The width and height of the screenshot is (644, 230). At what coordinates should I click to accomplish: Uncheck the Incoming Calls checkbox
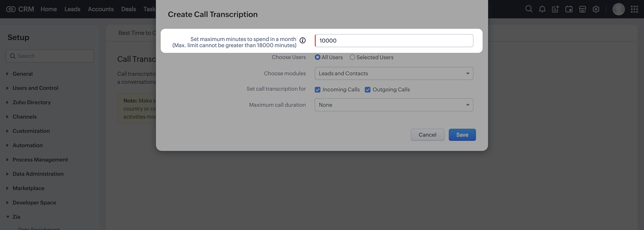click(317, 90)
